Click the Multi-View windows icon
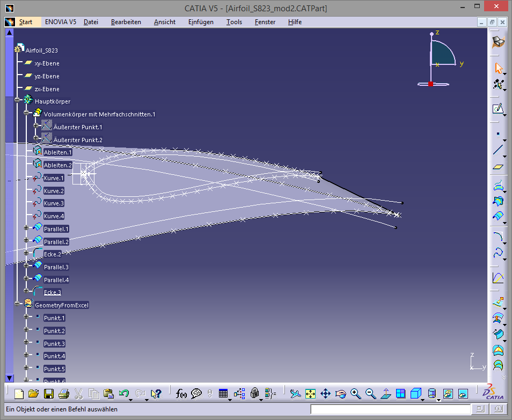This screenshot has width=512, height=420. click(401, 394)
